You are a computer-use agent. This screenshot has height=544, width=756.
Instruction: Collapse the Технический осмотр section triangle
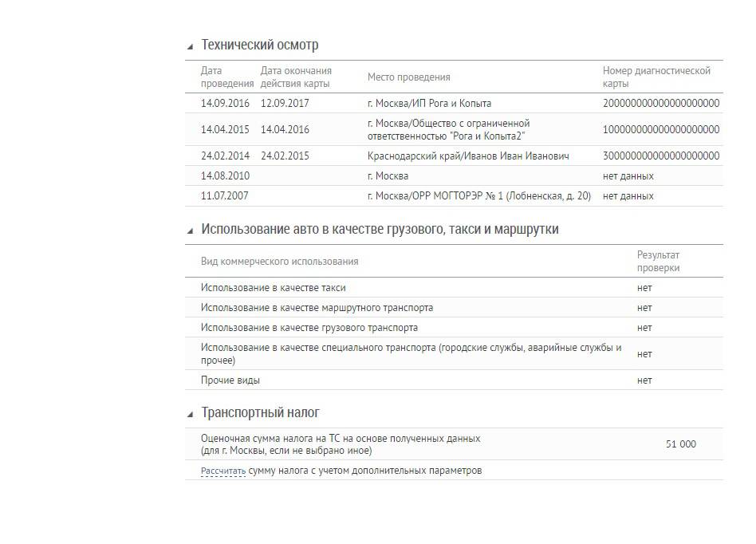pyautogui.click(x=190, y=47)
